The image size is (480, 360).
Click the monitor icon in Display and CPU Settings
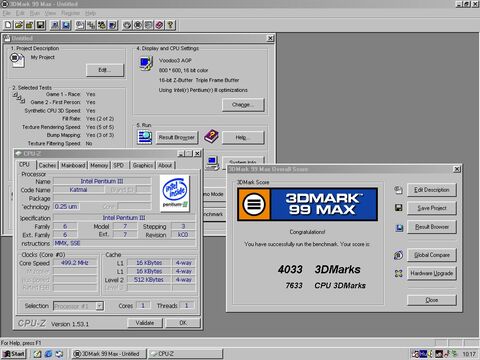click(x=146, y=63)
